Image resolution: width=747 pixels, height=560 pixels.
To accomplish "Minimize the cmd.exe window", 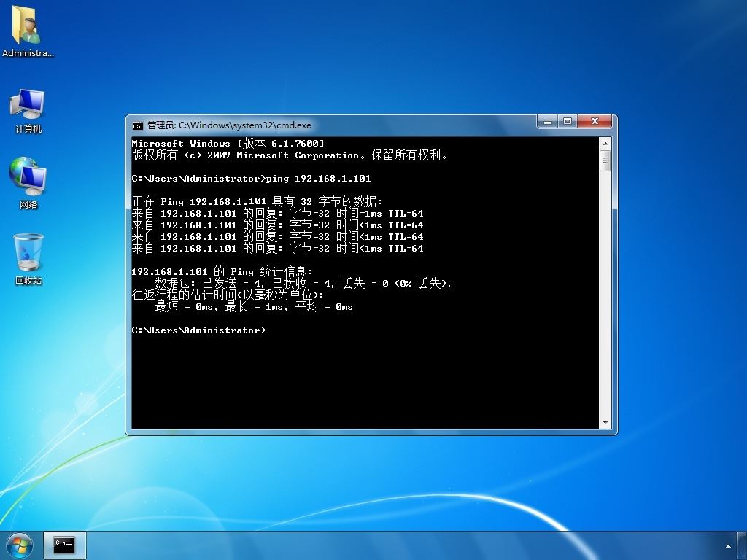I will (548, 122).
